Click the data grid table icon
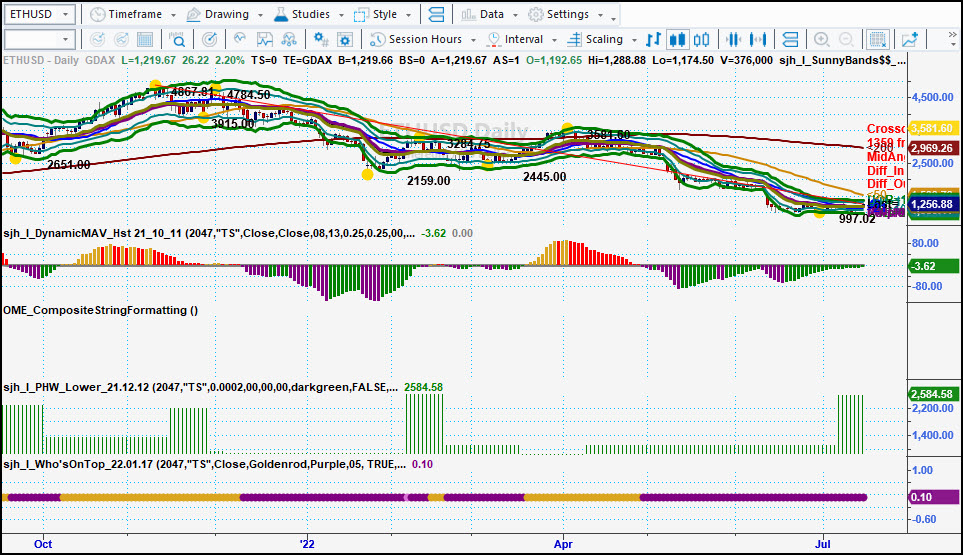963x555 pixels. (145, 39)
